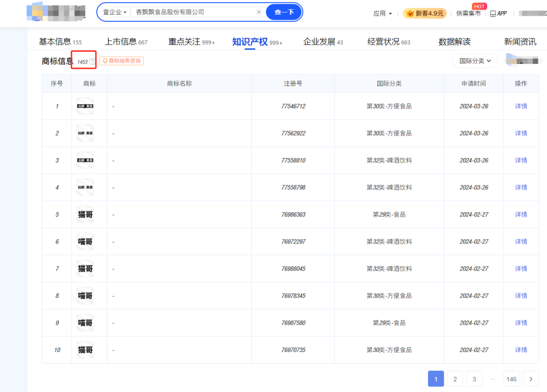547x392 pixels.
Task: Expand the 应用 menu
Action: 382,14
